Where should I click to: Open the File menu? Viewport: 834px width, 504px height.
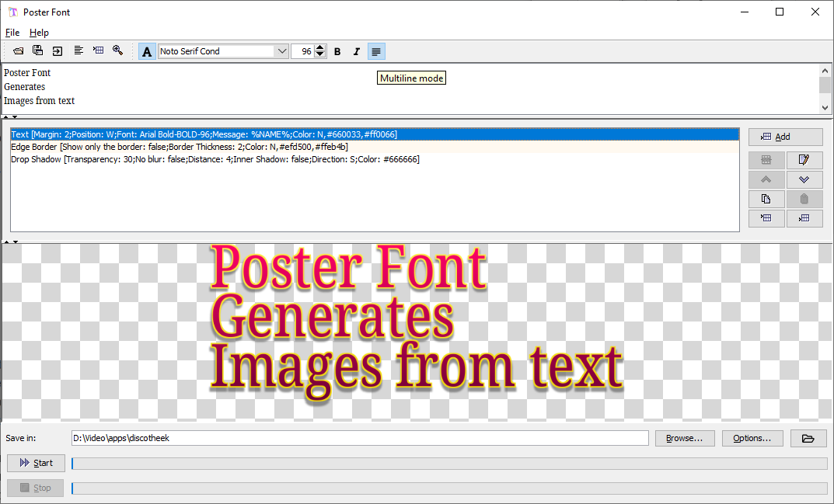click(12, 33)
